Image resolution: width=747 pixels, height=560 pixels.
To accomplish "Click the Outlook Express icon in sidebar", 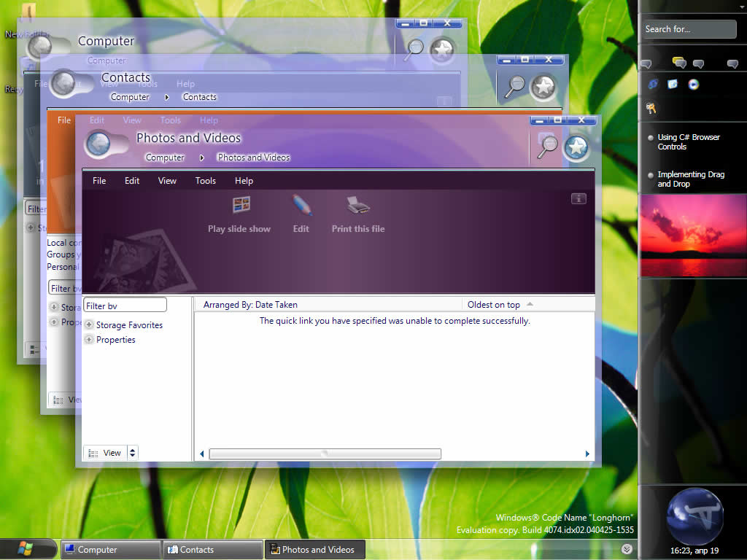I will pyautogui.click(x=673, y=85).
